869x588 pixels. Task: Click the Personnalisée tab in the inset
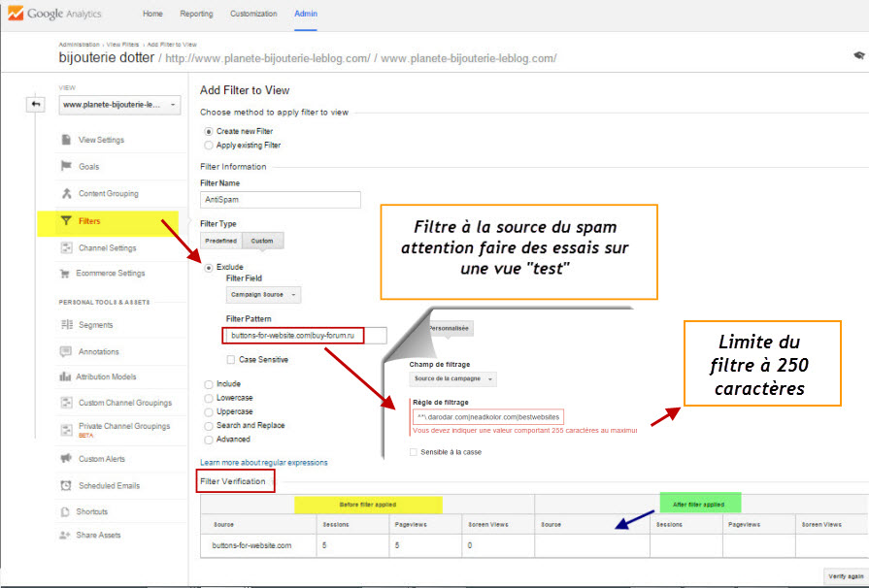coord(449,328)
